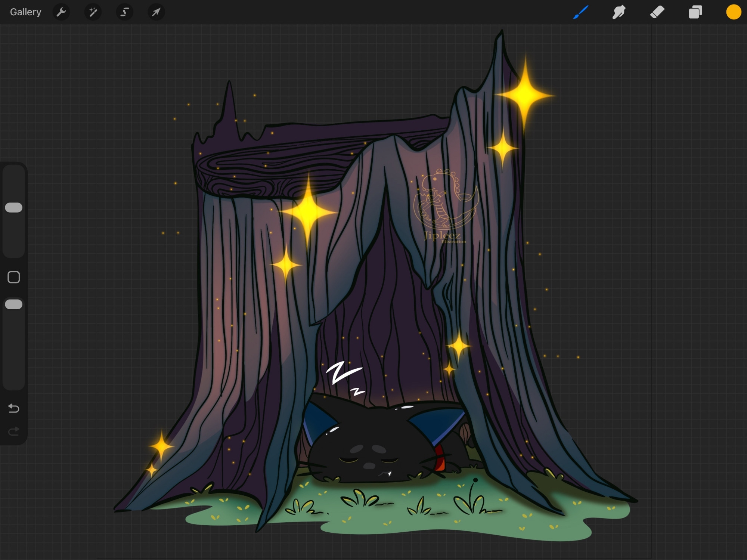
Task: Redo the last undone action
Action: point(14,432)
